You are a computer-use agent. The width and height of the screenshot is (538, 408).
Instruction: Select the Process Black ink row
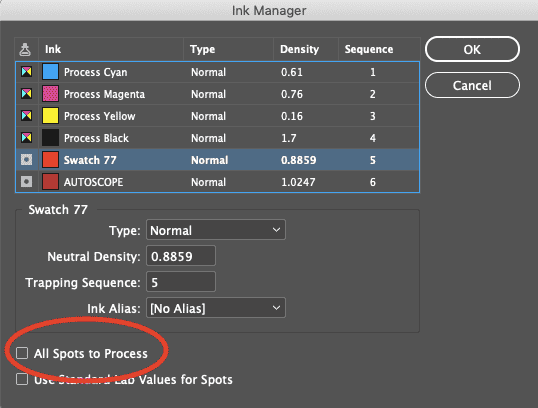pos(218,138)
